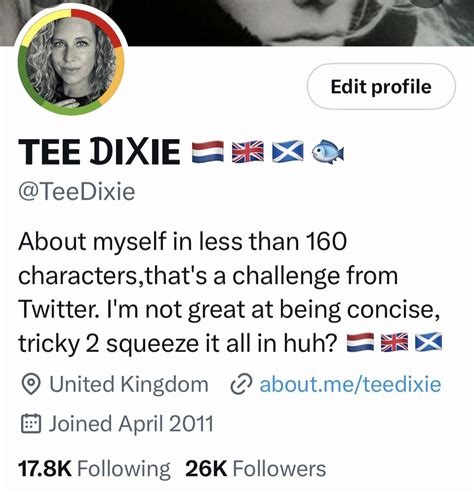View the 26K Followers list
474x492 pixels.
pos(256,468)
